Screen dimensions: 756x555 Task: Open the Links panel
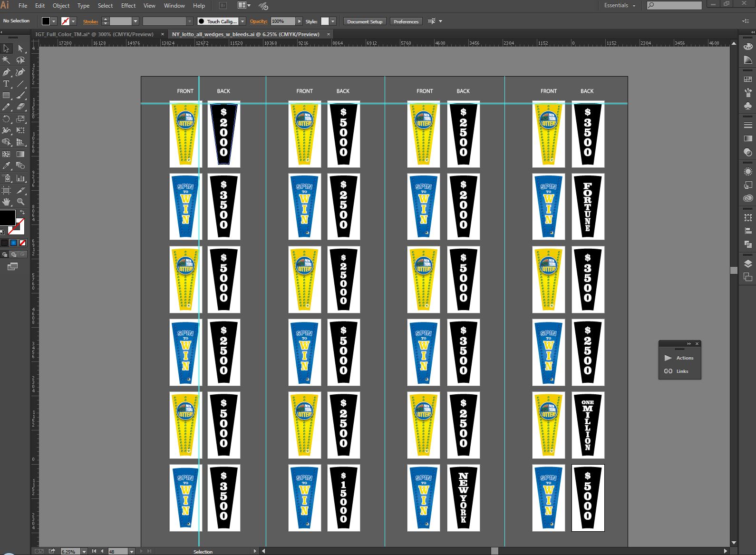[679, 371]
